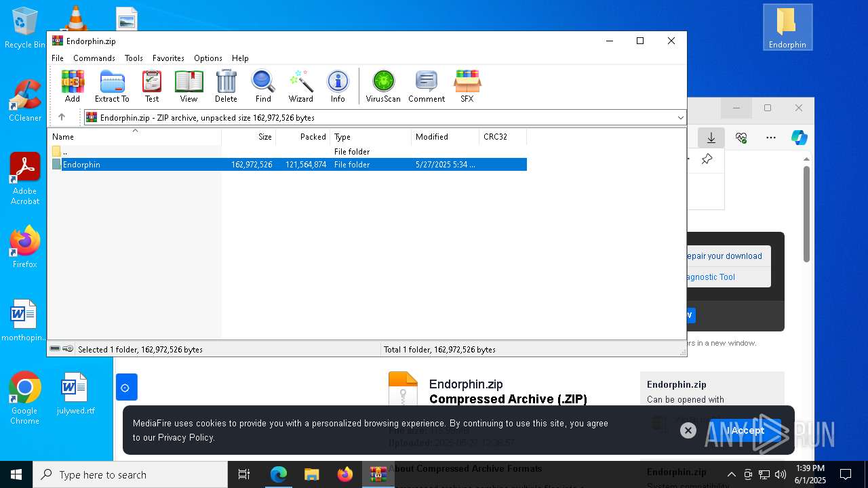Open Edge browser essentials heart icon

741,138
